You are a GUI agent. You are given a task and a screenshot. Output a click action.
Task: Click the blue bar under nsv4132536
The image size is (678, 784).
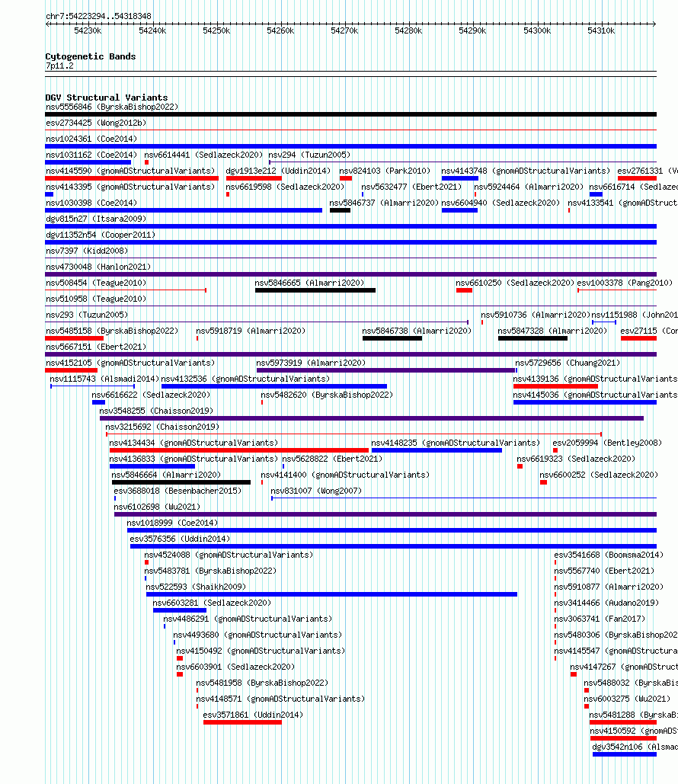click(274, 386)
